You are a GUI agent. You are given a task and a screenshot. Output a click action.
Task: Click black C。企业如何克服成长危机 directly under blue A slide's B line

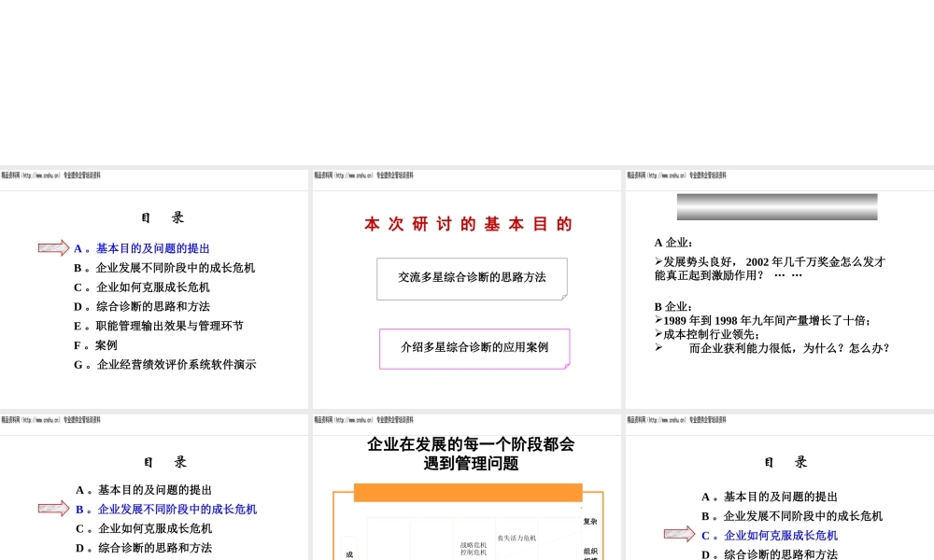[x=142, y=287]
